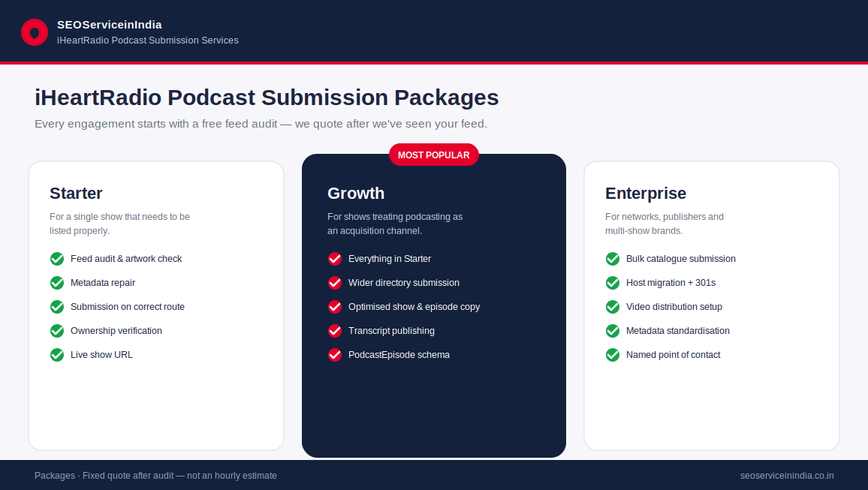Click the checkmark icon beside Named point of contact
Viewport: 868px width, 490px height.
(613, 354)
